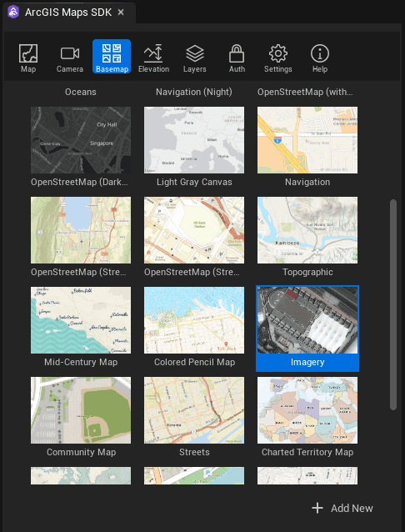Switch to the ArcGIS Maps SDK tab
The image size is (405, 532).
pos(68,13)
